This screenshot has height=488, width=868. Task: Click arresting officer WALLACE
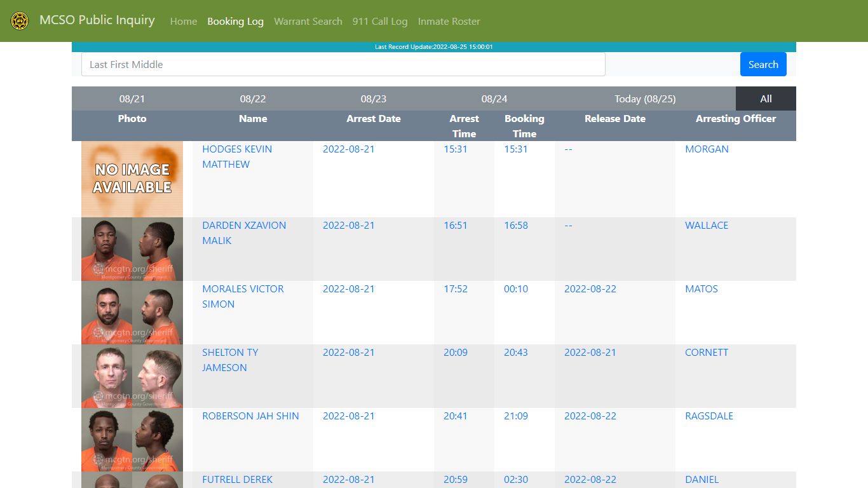point(707,225)
